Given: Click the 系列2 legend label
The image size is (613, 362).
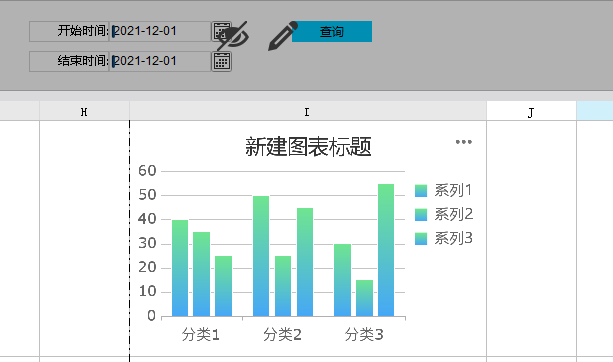Looking at the screenshot, I should (x=453, y=215).
